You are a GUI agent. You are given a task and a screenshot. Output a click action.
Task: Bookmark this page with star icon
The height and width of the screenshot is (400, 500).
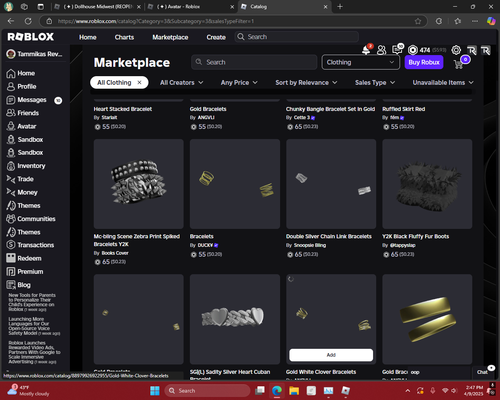418,21
